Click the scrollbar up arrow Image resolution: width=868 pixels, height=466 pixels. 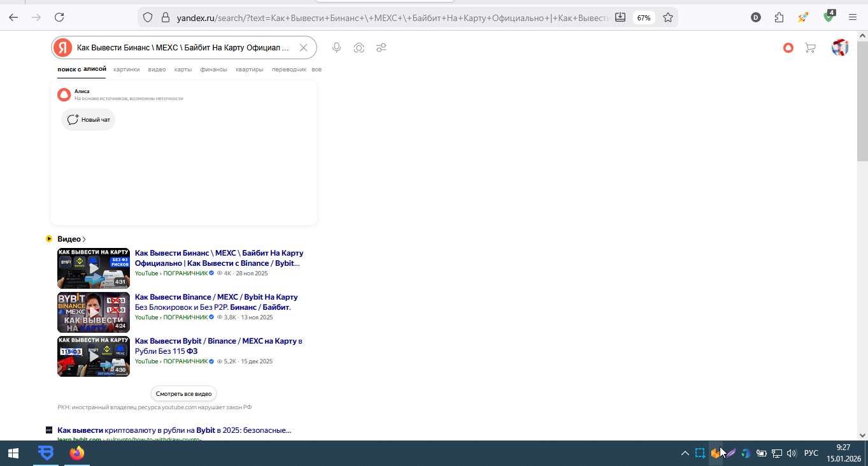point(862,35)
